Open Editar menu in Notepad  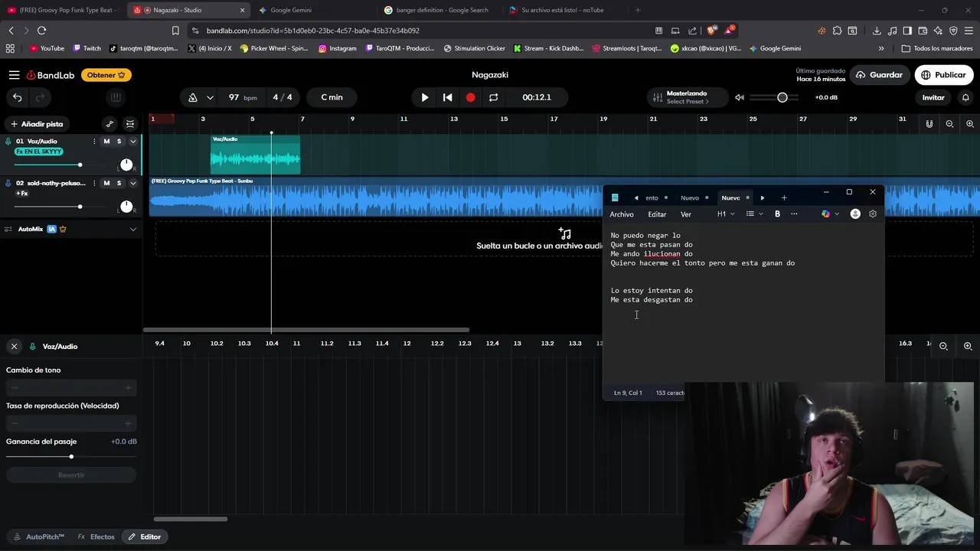pos(657,214)
